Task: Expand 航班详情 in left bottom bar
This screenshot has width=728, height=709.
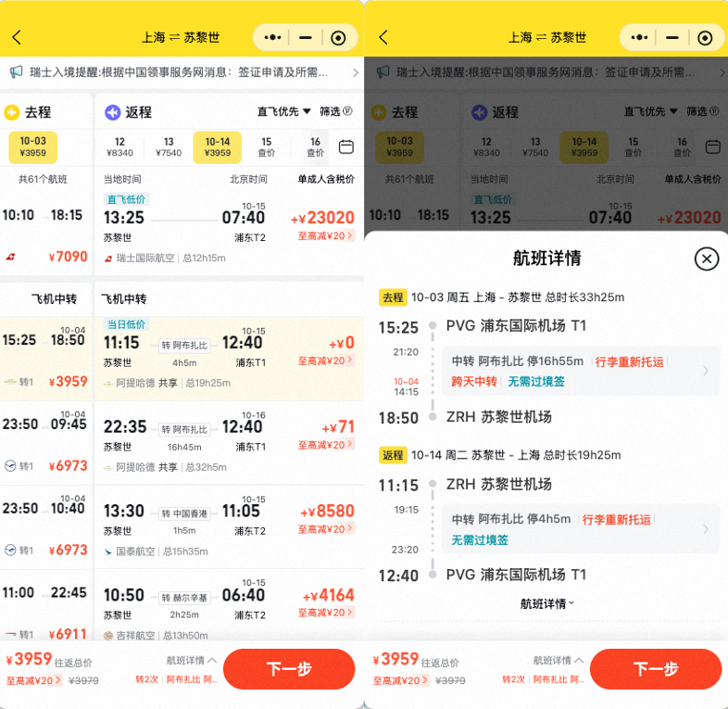Action: click(192, 660)
